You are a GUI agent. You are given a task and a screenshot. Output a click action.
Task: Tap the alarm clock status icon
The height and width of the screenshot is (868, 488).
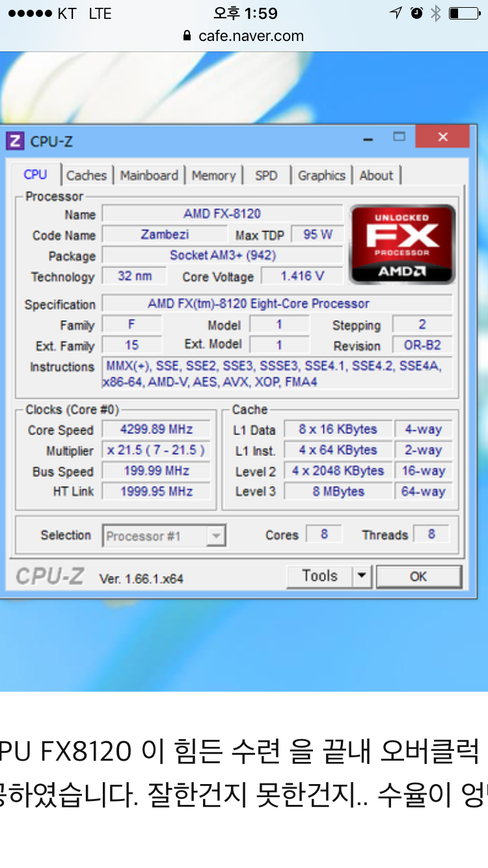[416, 13]
